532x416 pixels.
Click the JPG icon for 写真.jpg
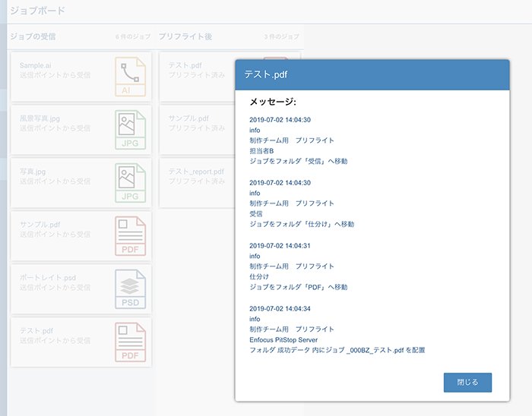pos(130,183)
